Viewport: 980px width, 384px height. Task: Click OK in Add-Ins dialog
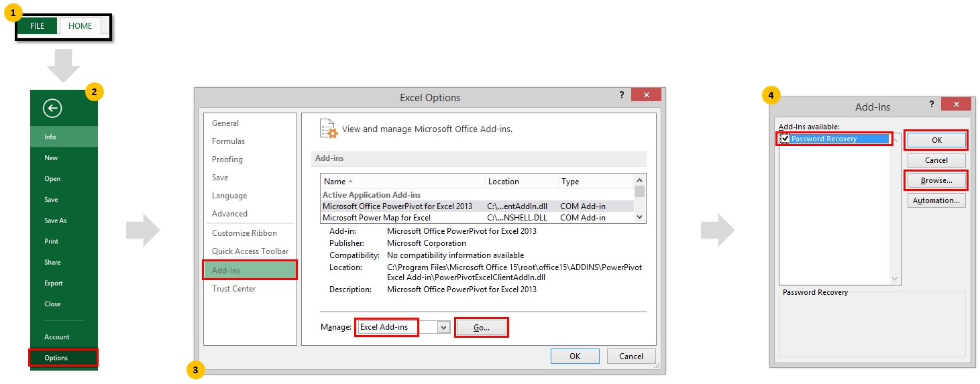(936, 140)
